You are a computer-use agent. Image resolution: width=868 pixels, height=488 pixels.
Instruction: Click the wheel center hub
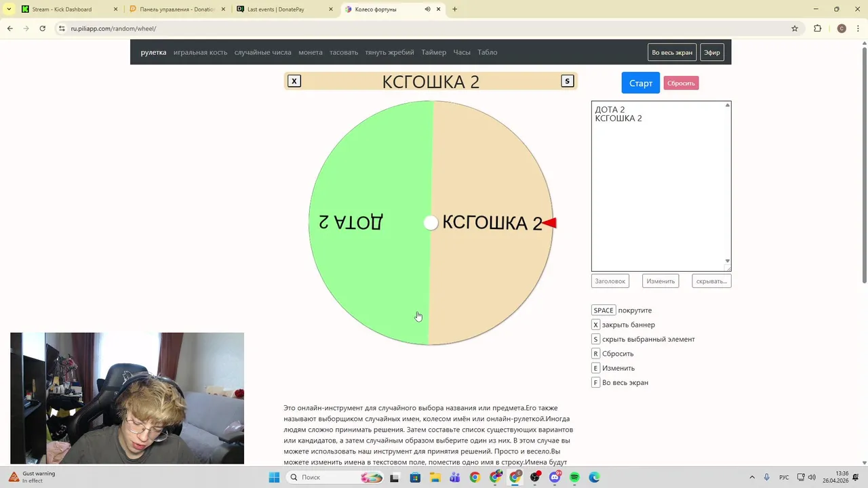[431, 223]
